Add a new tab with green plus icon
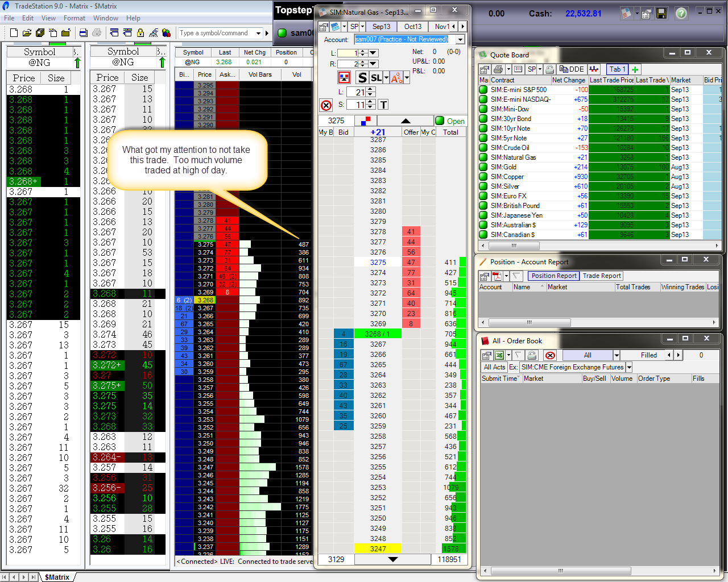This screenshot has width=728, height=582. (635, 69)
